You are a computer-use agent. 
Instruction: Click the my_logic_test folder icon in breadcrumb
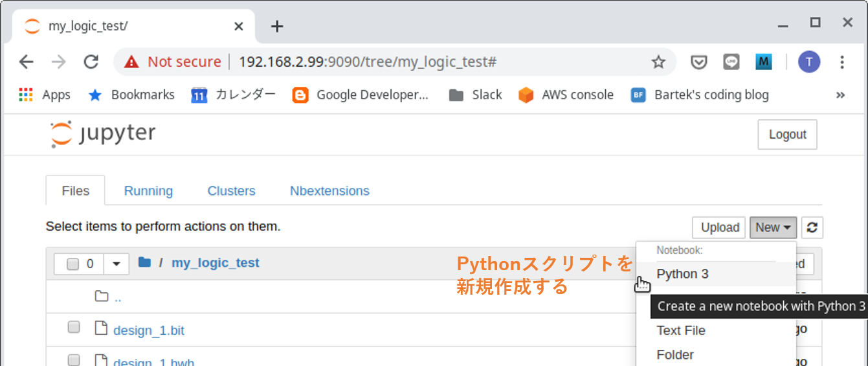point(144,262)
